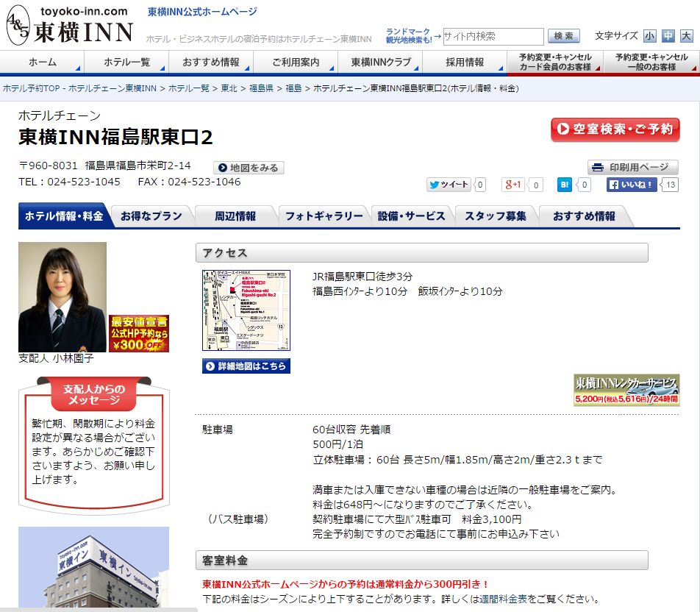Click the hotel title 東横INN福島駅東口2
This screenshot has height=612, width=700.
click(x=115, y=137)
